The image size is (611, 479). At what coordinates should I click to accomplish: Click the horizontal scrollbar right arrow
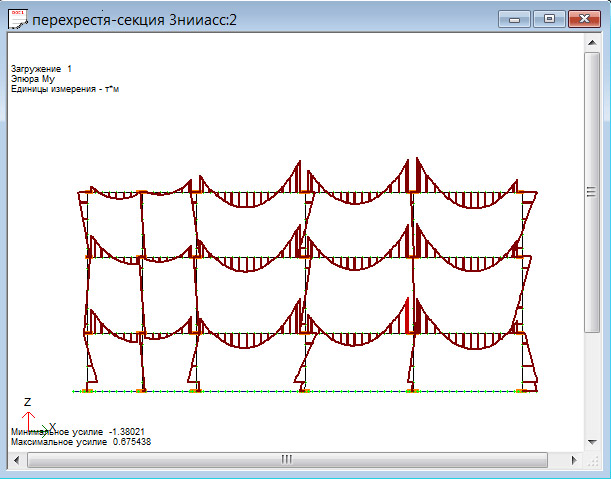tap(576, 459)
